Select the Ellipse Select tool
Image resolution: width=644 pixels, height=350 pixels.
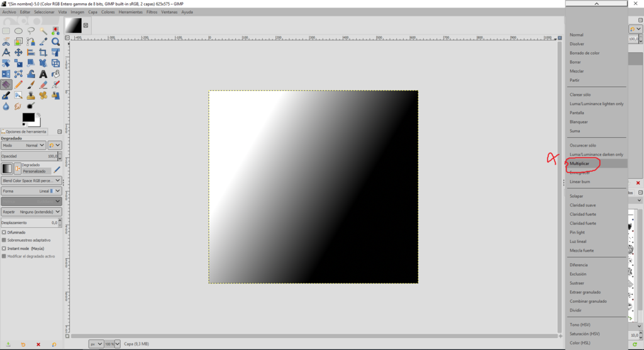(18, 31)
